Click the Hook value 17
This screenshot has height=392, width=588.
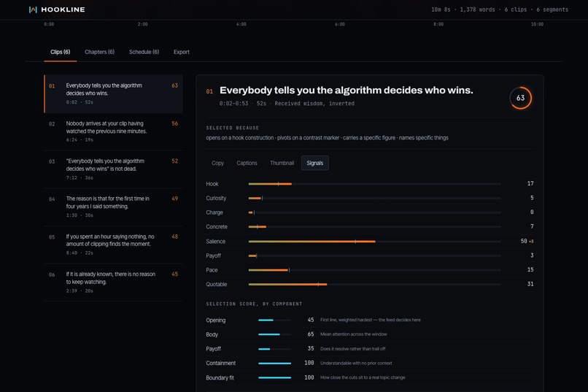pyautogui.click(x=530, y=183)
